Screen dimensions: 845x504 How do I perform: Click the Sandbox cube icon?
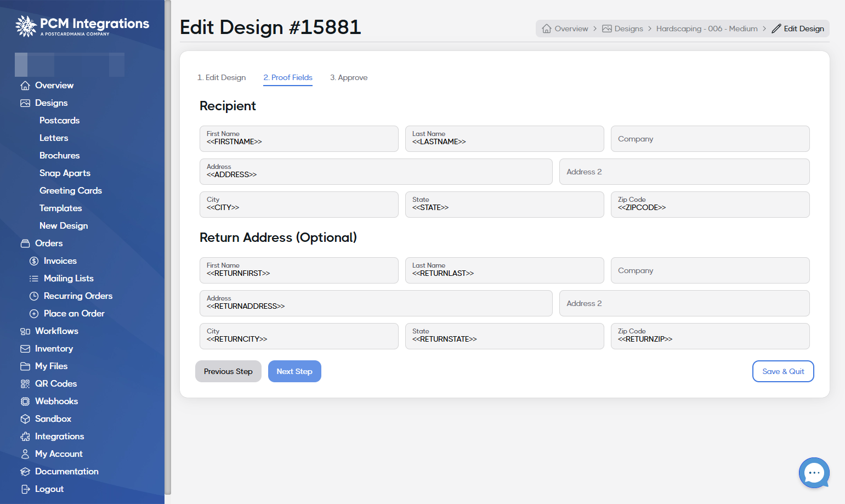point(25,419)
